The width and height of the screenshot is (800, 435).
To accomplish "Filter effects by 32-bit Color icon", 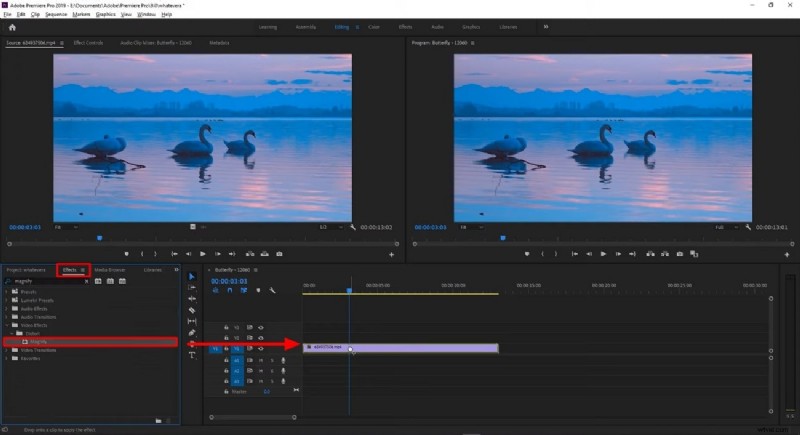I will (x=110, y=282).
